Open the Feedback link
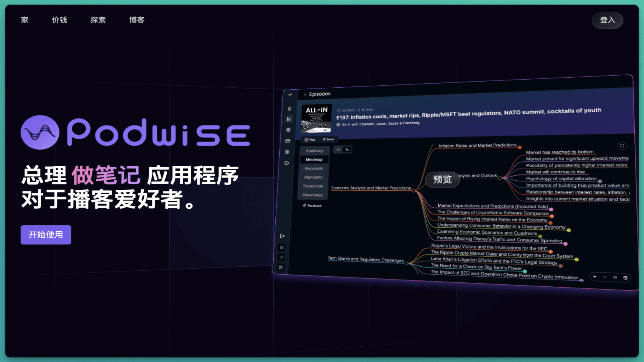The height and width of the screenshot is (362, 644). click(x=312, y=206)
